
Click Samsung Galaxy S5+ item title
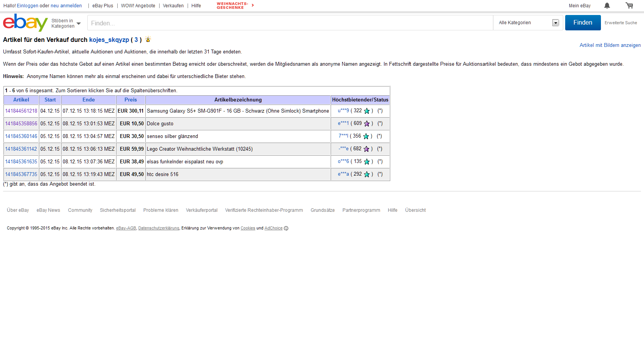click(x=238, y=111)
